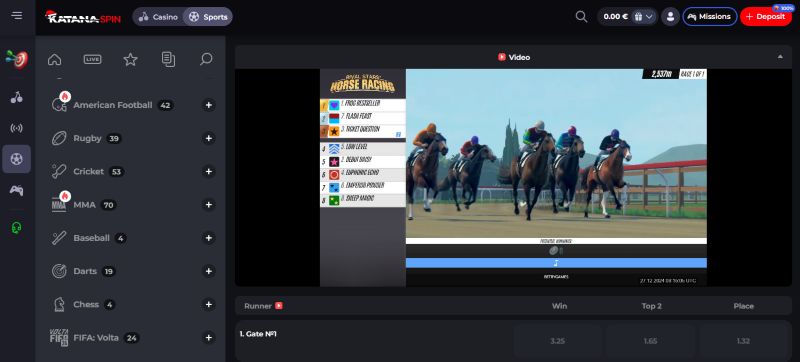This screenshot has width=800, height=362.
Task: Click the blue music note bar
Action: click(x=556, y=263)
